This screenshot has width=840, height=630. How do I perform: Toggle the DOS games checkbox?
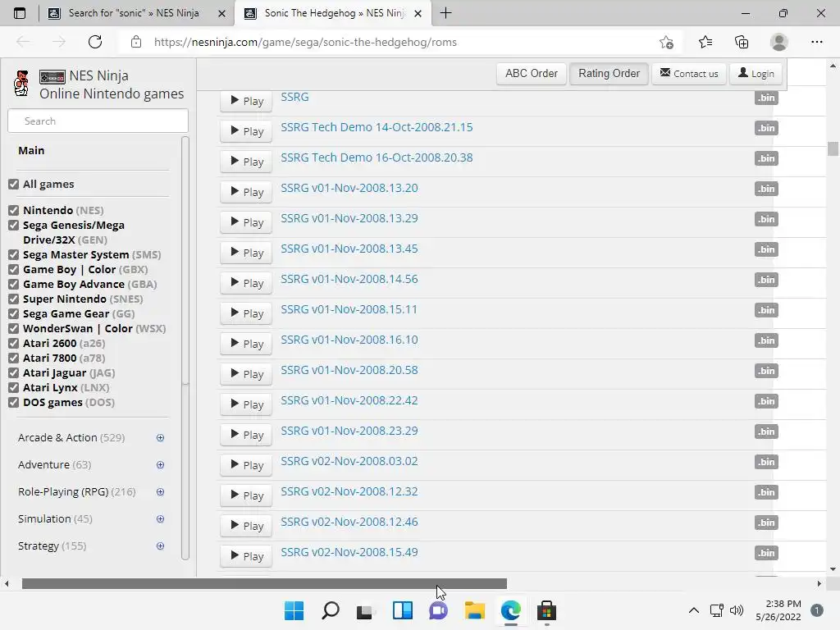pyautogui.click(x=13, y=402)
